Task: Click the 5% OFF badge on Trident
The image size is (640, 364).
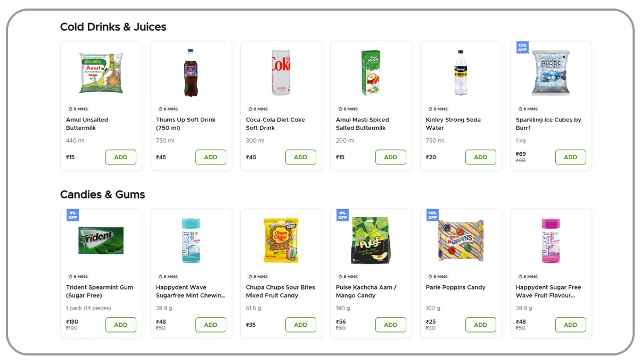Action: coord(72,215)
